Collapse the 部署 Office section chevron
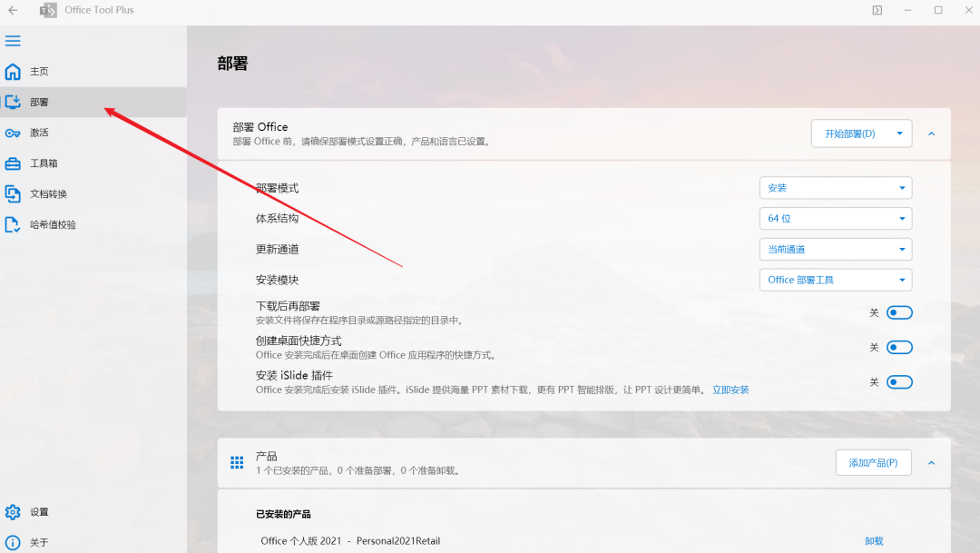This screenshot has width=980, height=553. pos(931,133)
